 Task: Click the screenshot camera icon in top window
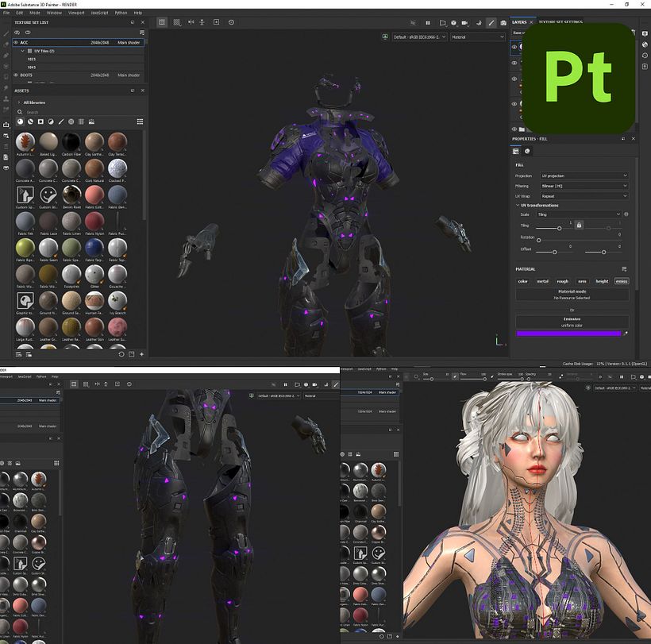pos(503,23)
